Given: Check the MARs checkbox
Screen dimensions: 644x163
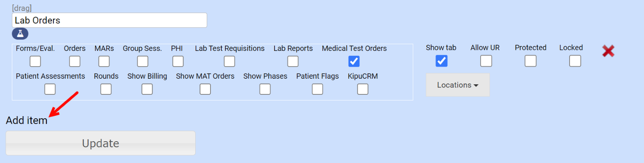Looking at the screenshot, I should pos(104,61).
